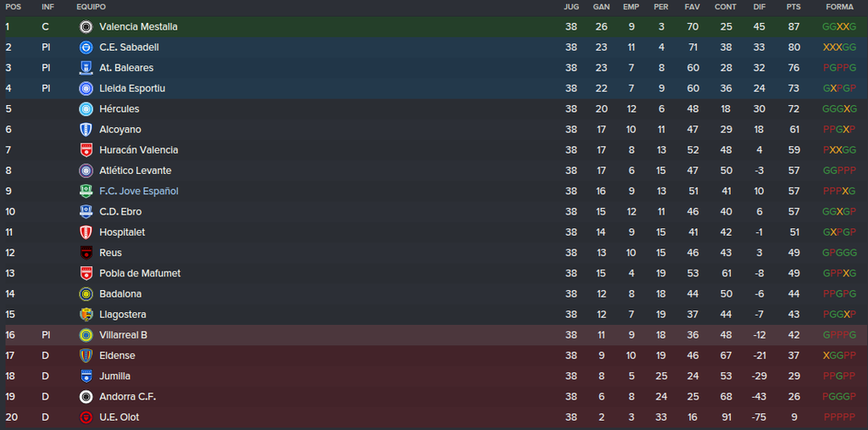Click Valencia Mestalla's recent form GGXXG

click(x=839, y=26)
